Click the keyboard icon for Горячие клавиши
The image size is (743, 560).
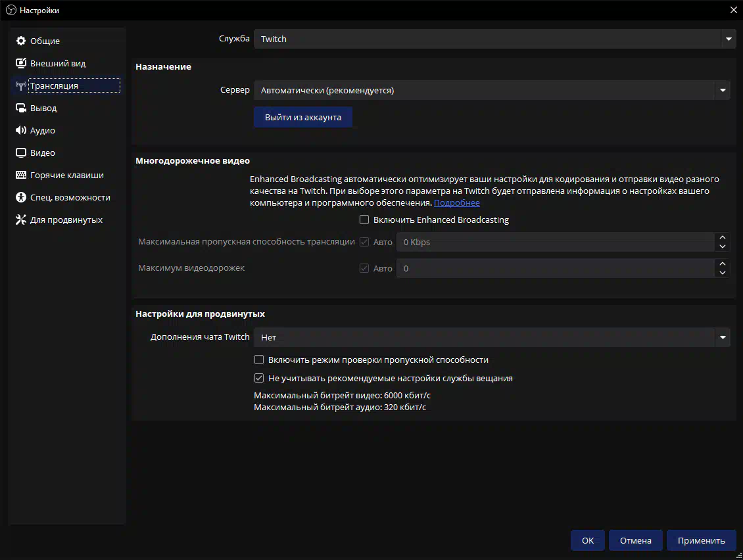pyautogui.click(x=21, y=175)
